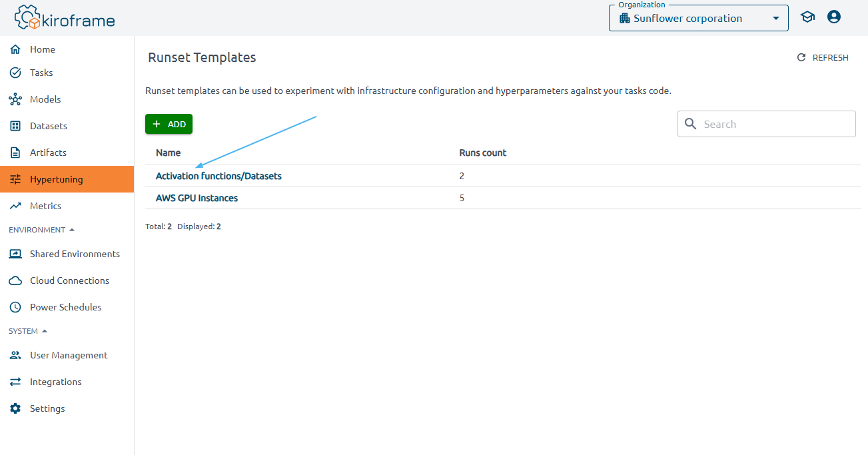
Task: Open the user profile icon
Action: (x=834, y=17)
